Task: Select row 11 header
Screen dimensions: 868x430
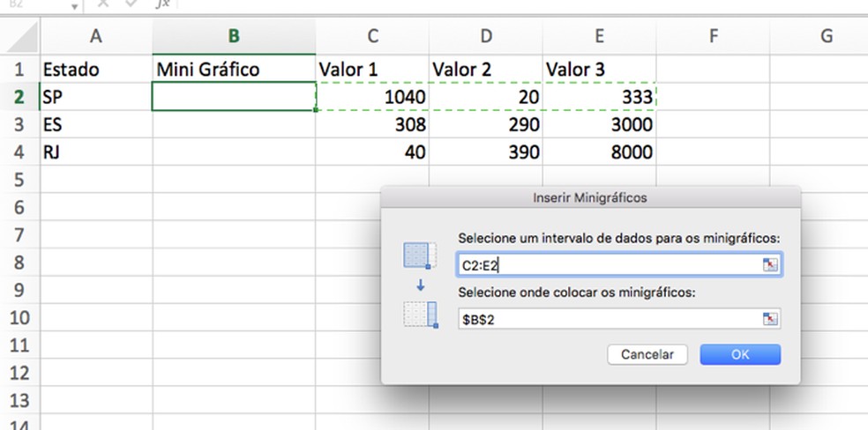Action: pos(20,345)
